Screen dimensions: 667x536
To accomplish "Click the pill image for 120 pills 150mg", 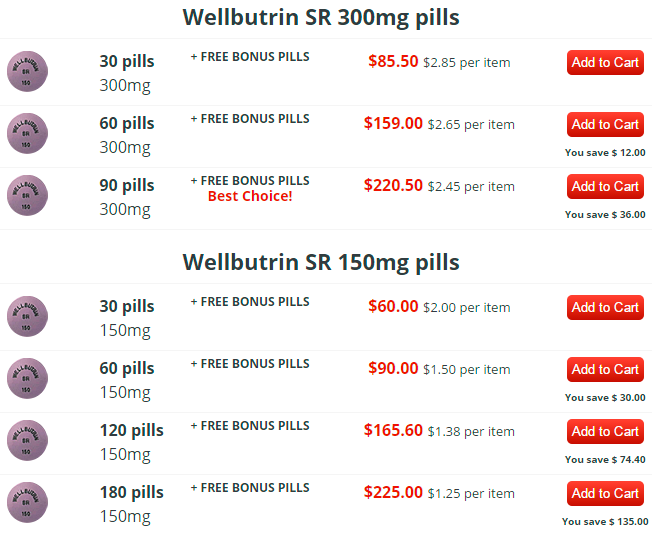I will pos(27,441).
